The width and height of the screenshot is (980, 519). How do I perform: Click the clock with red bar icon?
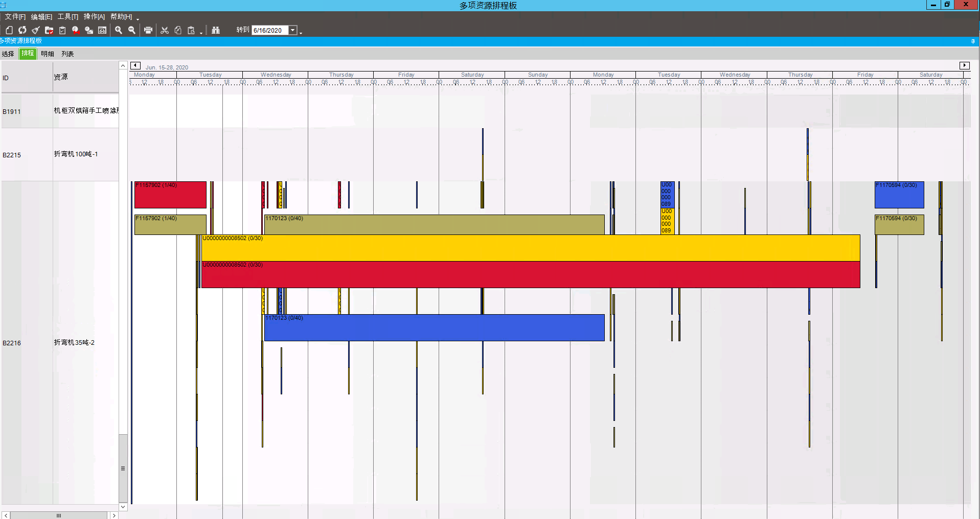(76, 30)
